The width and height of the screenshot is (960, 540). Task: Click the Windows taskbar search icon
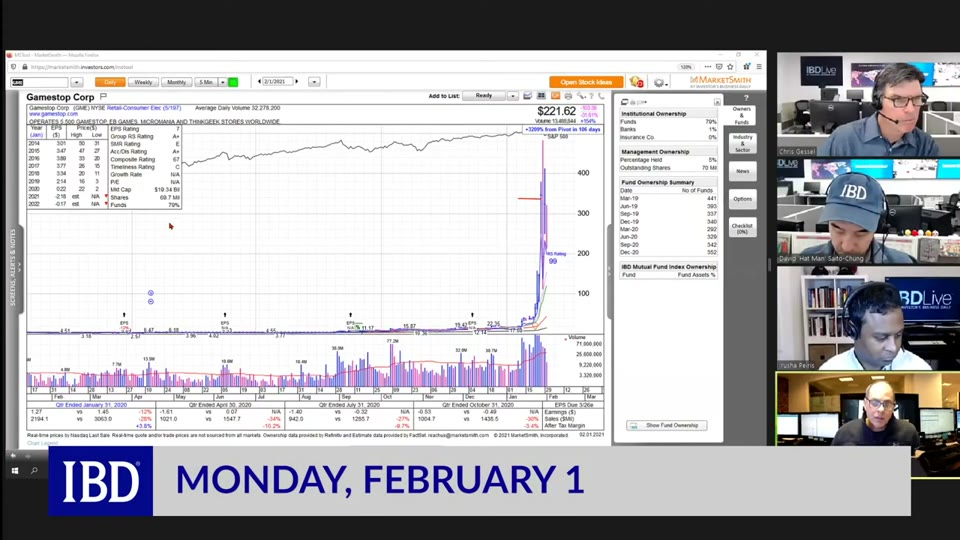coord(34,470)
